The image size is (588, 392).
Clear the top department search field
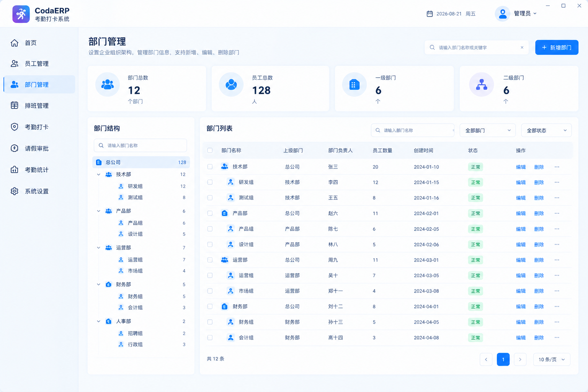point(522,47)
